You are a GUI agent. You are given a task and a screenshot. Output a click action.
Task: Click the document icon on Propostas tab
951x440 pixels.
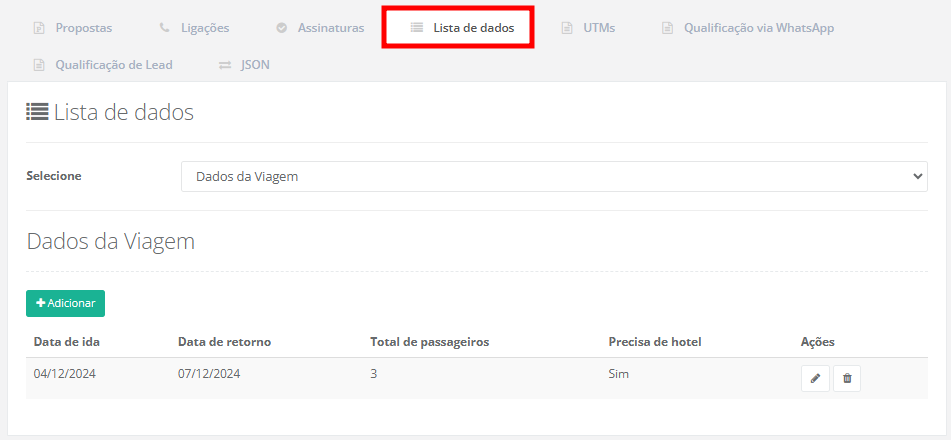click(39, 28)
